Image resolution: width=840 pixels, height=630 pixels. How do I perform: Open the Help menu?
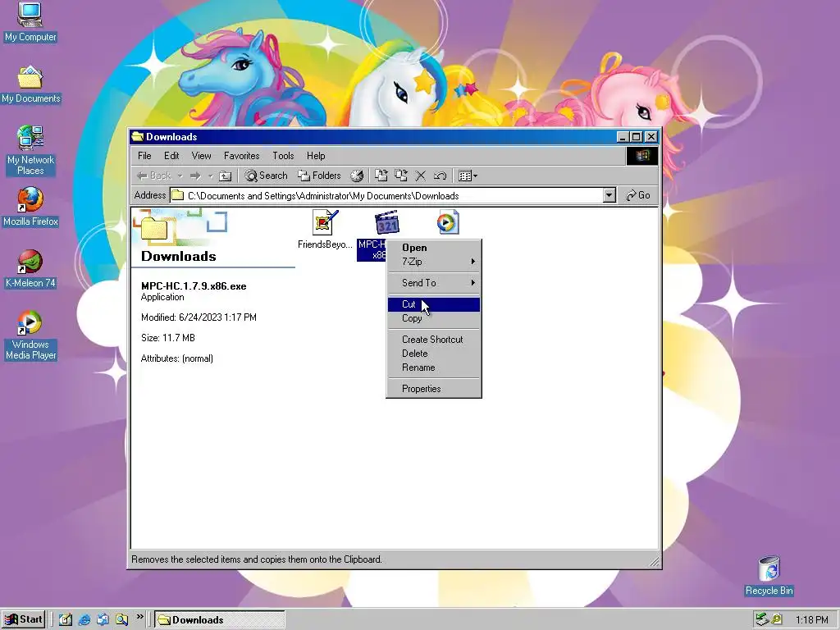[x=316, y=156]
